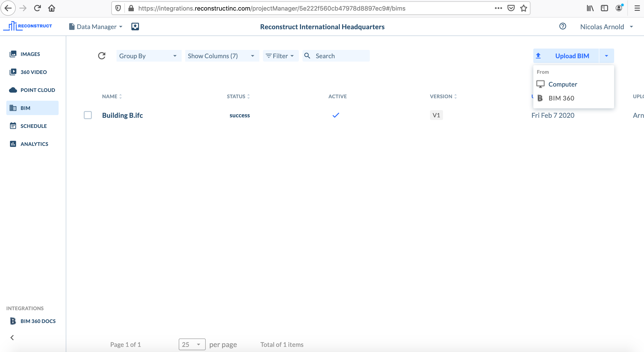Toggle active status checkmark for Building B.ifc
The image size is (644, 352).
click(335, 115)
